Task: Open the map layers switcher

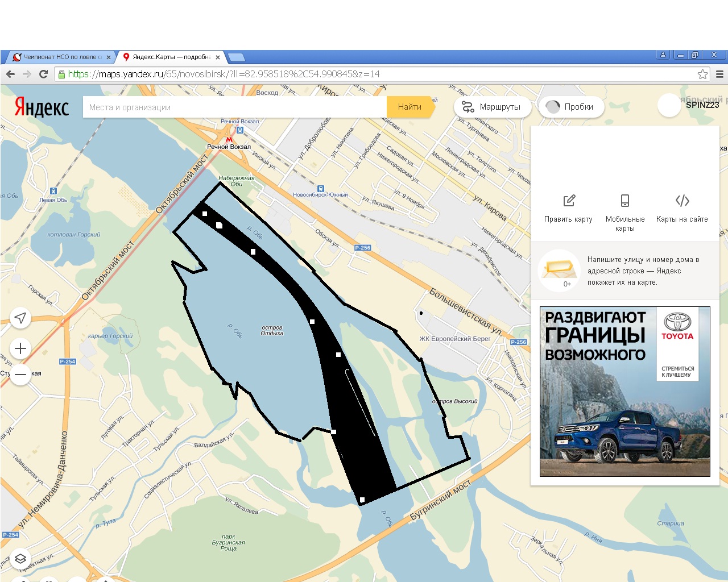Action: coord(20,559)
